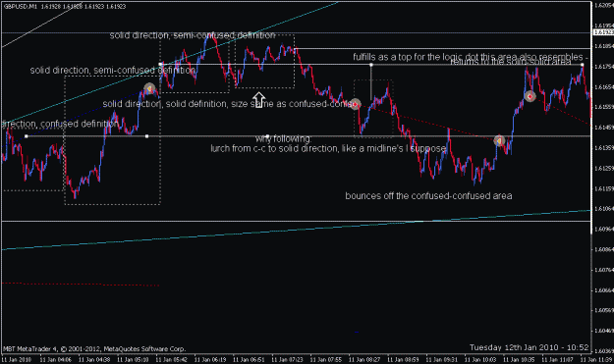Select the 11 Jan 07:23 time label
614x364 pixels.
[x=287, y=359]
